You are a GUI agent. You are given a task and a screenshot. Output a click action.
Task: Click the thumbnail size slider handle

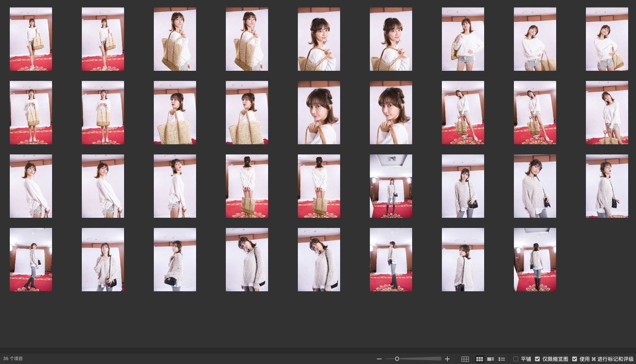pos(397,359)
